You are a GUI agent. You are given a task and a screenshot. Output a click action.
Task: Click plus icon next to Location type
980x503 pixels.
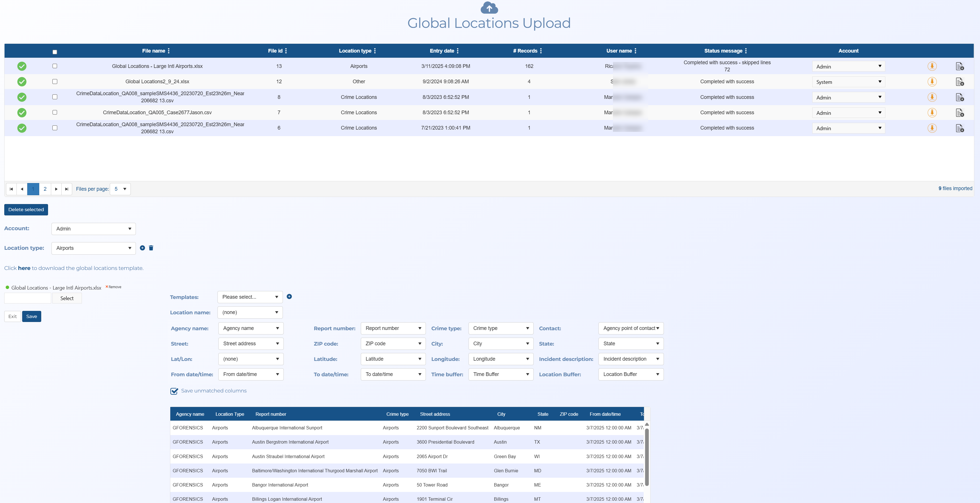pos(142,248)
